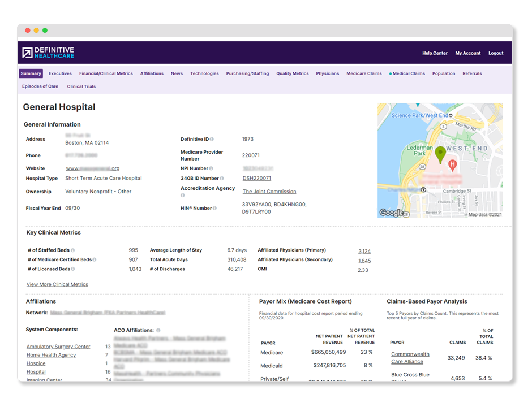Open the hospital website link
Screen dimensions: 532x407
coord(93,168)
